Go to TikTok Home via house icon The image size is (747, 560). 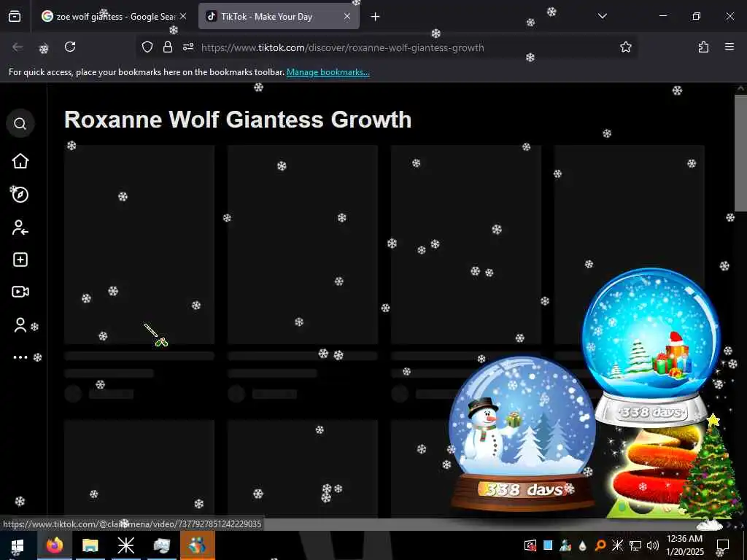(20, 161)
